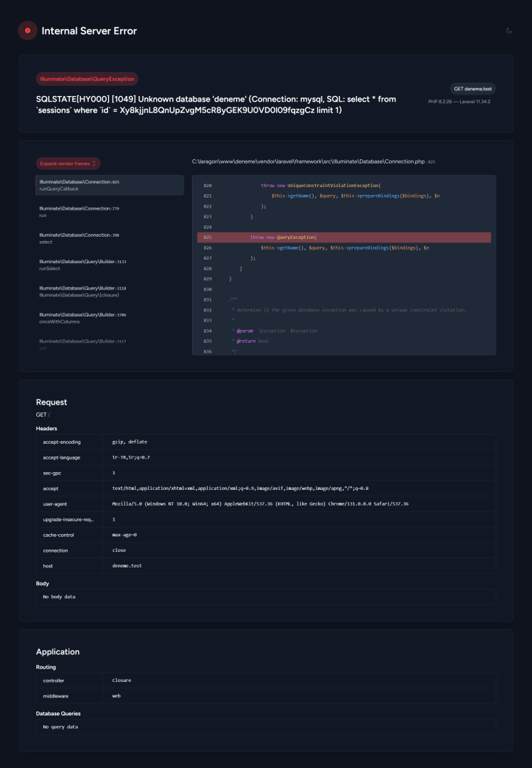Click the controller Closure value

click(122, 681)
